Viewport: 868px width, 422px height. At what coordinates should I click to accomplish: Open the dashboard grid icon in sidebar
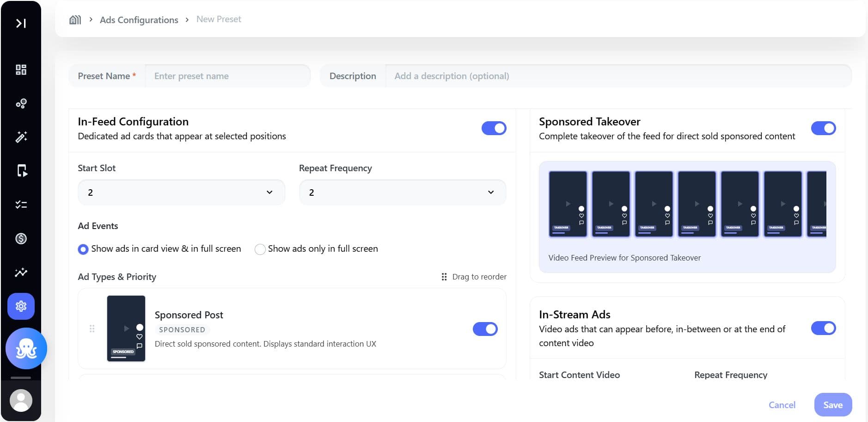pos(21,69)
